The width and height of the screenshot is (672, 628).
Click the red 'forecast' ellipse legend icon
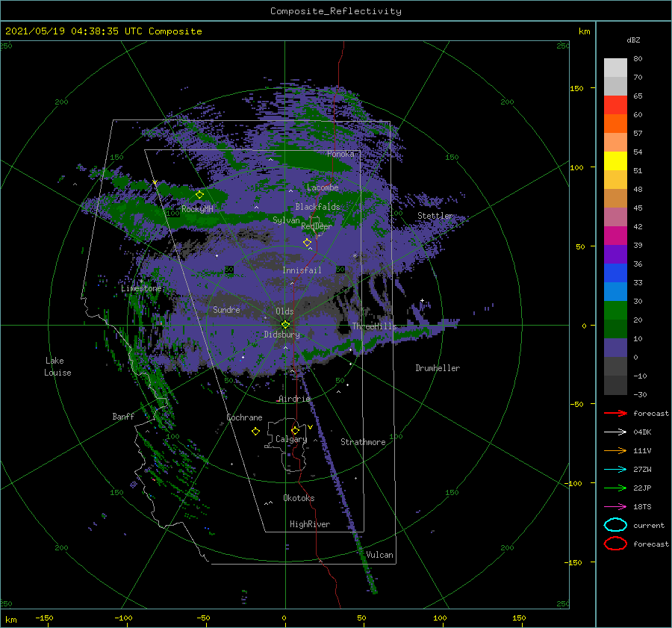pos(615,544)
